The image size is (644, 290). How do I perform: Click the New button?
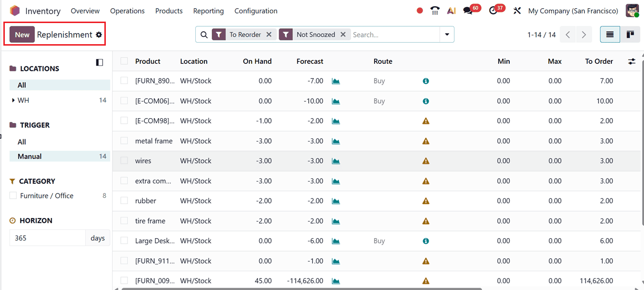pyautogui.click(x=22, y=35)
